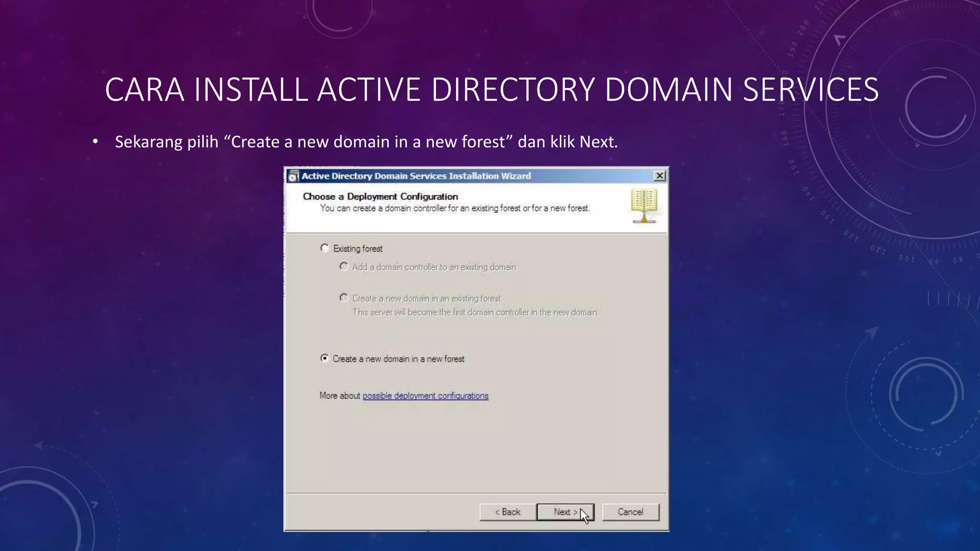Click the slide title Cara Install Active Directory
The width and height of the screenshot is (980, 551).
click(492, 89)
